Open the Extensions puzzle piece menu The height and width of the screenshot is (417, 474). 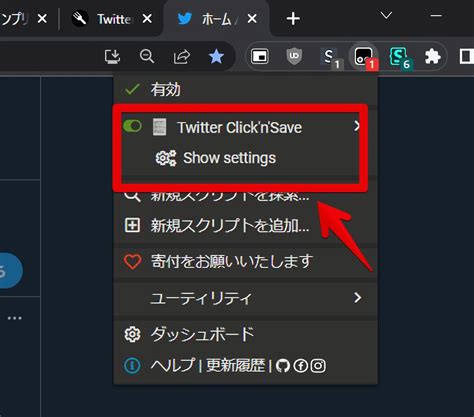pyautogui.click(x=433, y=56)
